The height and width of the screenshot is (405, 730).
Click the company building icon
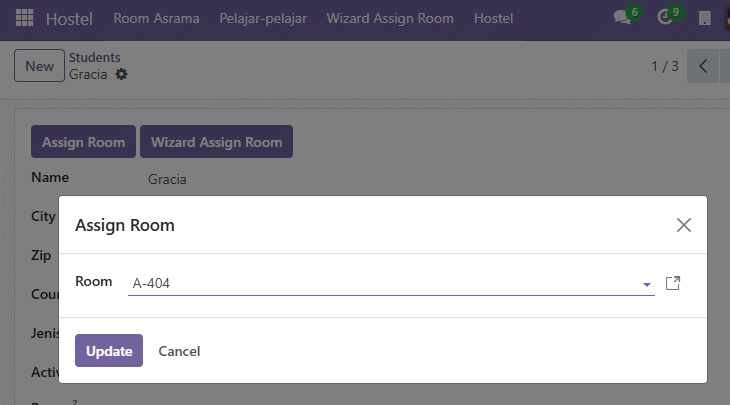[x=705, y=18]
